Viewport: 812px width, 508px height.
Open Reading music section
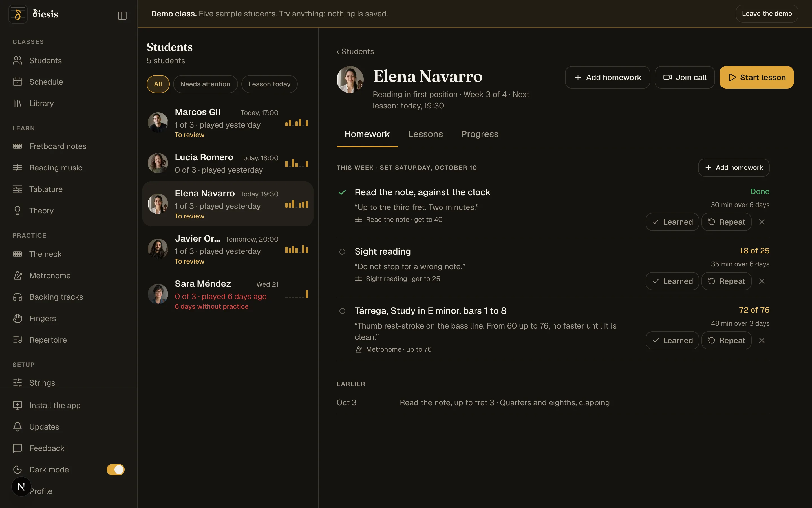click(69, 168)
